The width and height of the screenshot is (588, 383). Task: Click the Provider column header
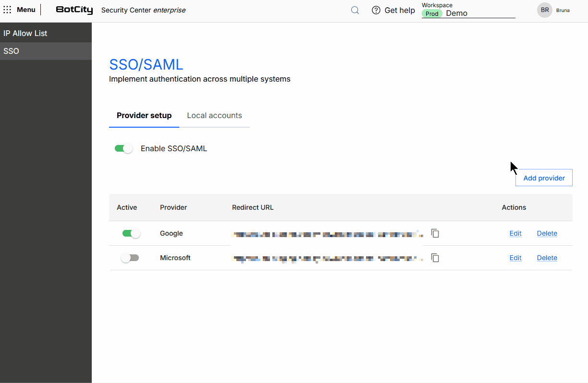click(x=173, y=207)
